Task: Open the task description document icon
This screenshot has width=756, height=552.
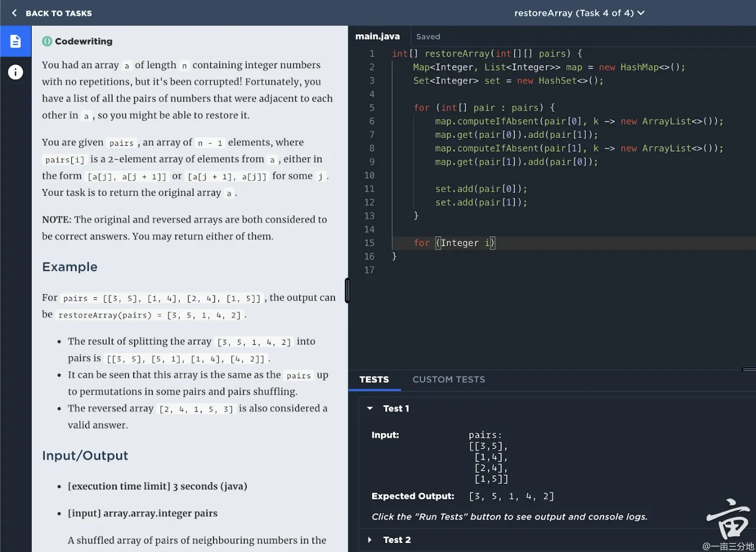Action: [15, 41]
